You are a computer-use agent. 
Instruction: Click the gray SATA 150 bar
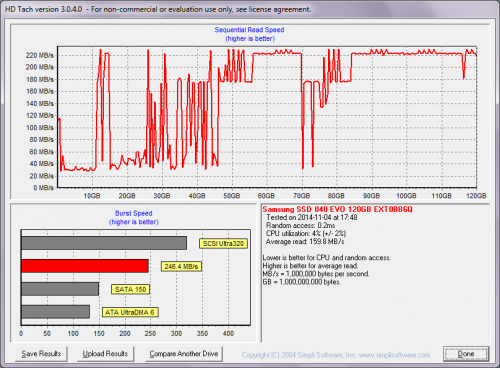tap(60, 289)
